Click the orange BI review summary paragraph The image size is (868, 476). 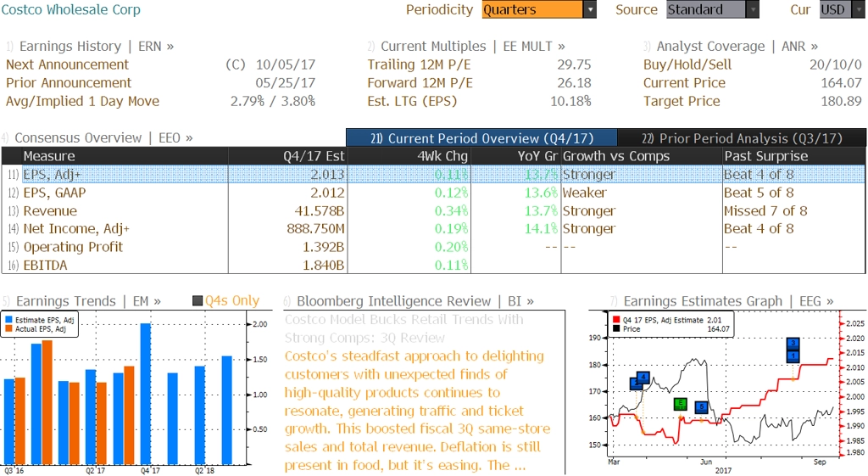point(417,411)
